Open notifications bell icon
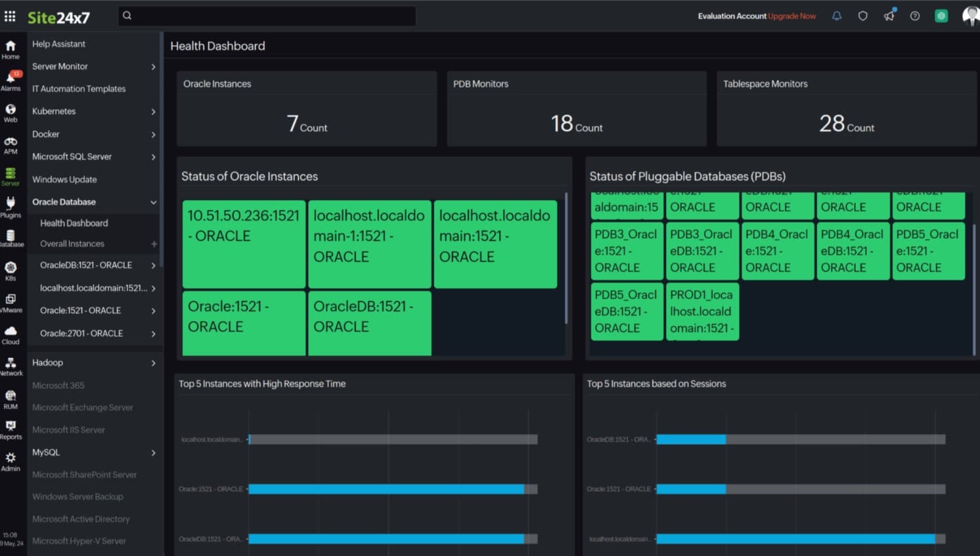The height and width of the screenshot is (556, 980). click(837, 16)
